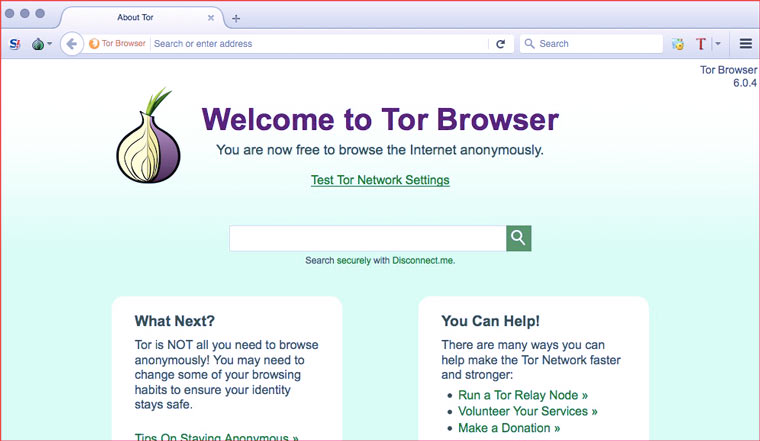Viewport: 760px width, 441px height.
Task: Open the hamburger menu
Action: tap(745, 44)
